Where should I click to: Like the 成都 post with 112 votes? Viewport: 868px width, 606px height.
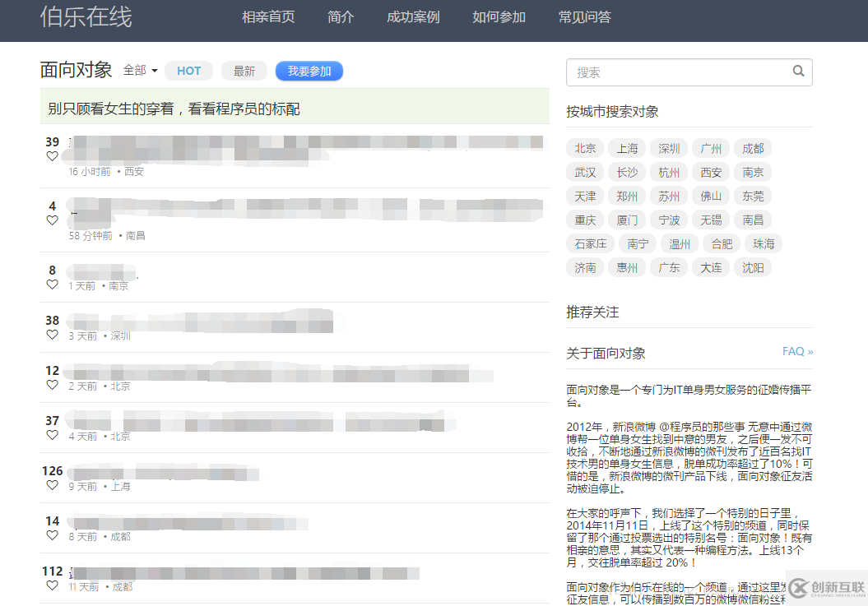(x=52, y=585)
